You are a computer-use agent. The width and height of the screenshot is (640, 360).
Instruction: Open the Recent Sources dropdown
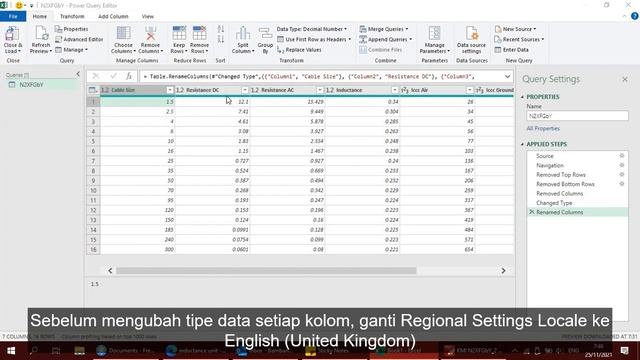pos(519,39)
